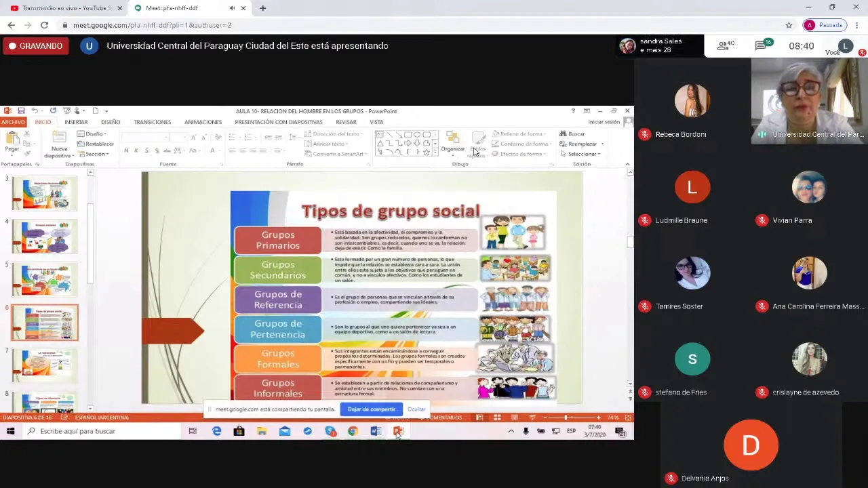Show hidden system tray icons chevron
This screenshot has width=868, height=488.
point(511,431)
